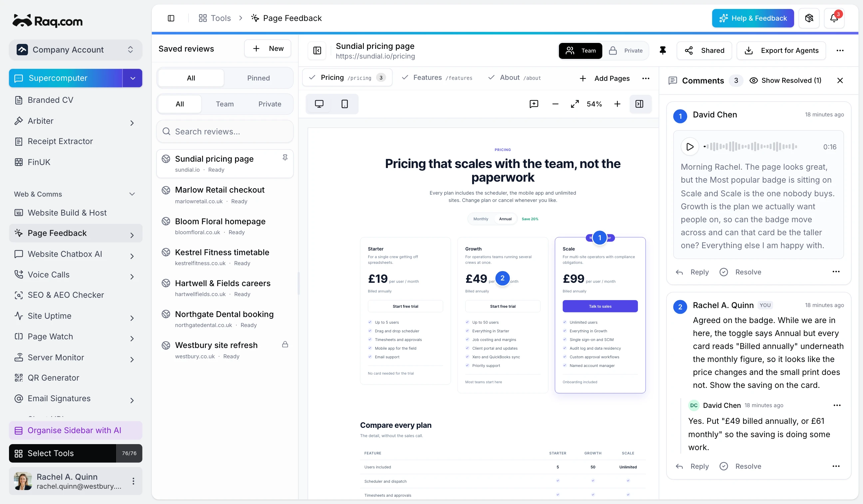Open SEO & AEO Checker tool

click(x=75, y=295)
